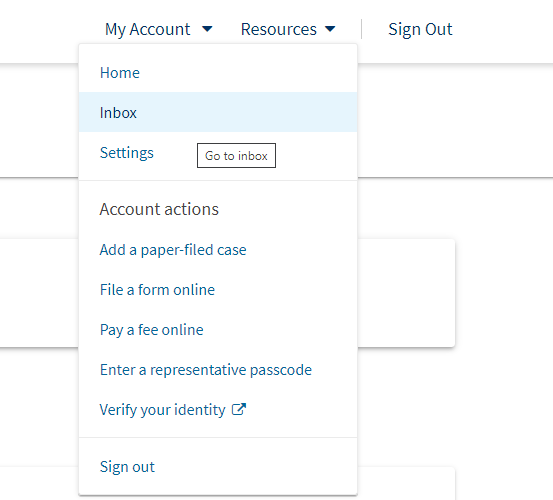Open the external link icon next to Verify your identity
The image size is (553, 500).
[x=239, y=409]
